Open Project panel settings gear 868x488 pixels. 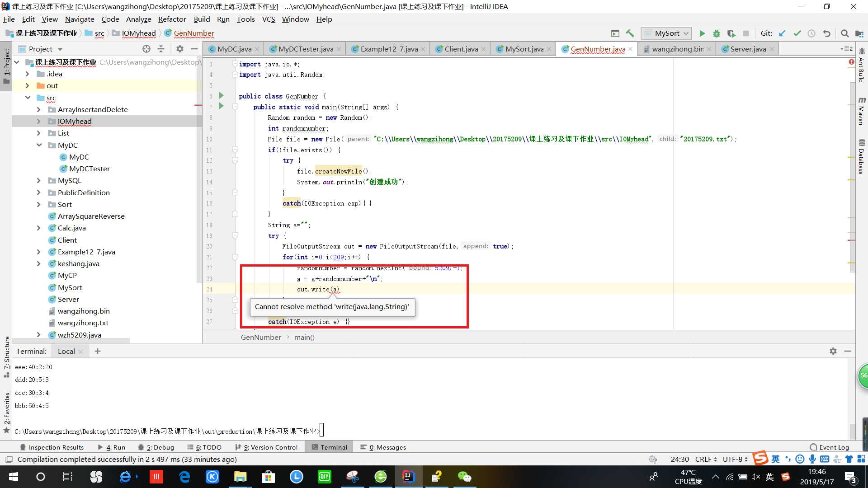(179, 49)
